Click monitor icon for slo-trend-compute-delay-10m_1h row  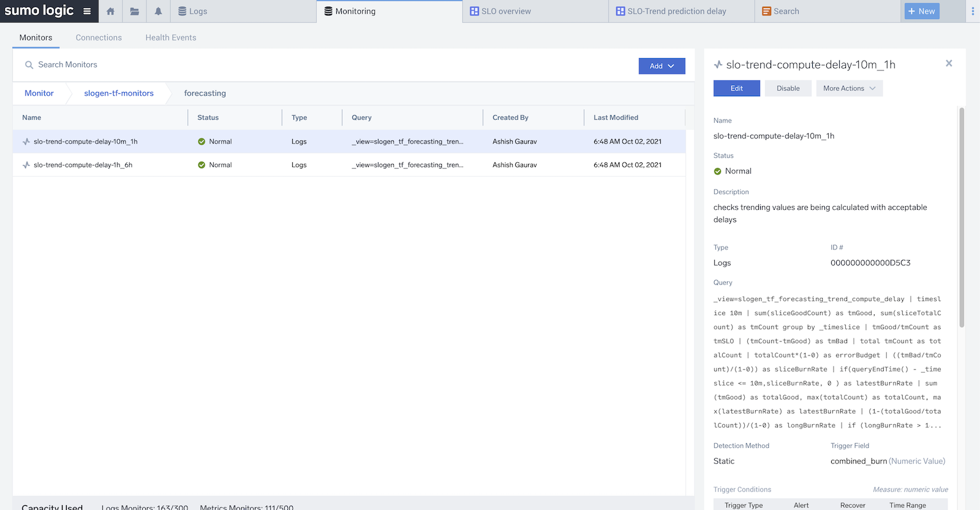26,142
